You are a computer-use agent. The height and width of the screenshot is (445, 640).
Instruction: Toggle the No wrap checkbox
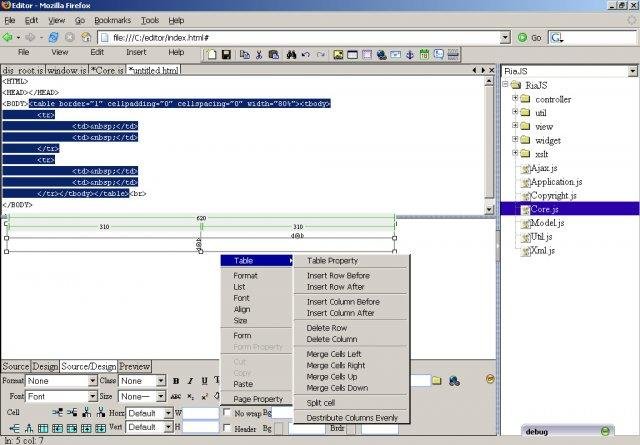pos(227,413)
